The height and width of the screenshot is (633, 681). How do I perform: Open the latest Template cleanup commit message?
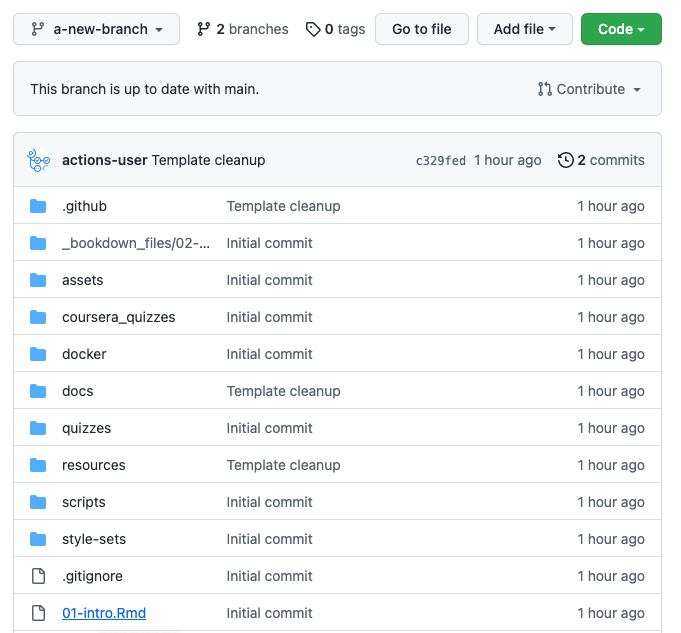(x=208, y=160)
